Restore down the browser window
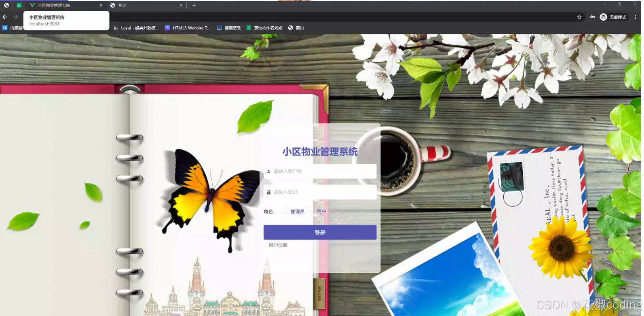This screenshot has width=644, height=316. click(x=619, y=4)
